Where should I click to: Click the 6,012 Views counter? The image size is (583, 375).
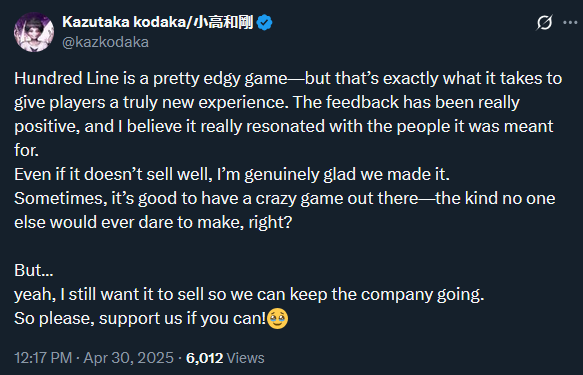click(x=225, y=358)
